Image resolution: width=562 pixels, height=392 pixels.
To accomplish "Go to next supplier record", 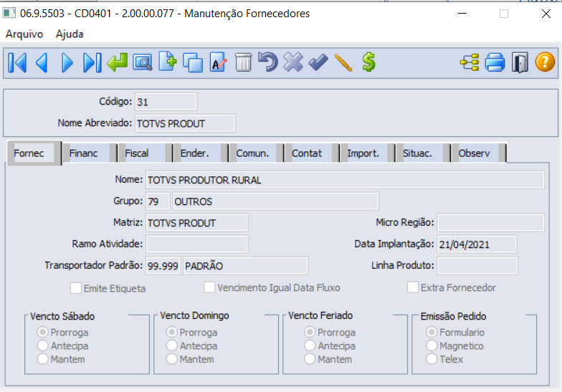I will [x=67, y=63].
